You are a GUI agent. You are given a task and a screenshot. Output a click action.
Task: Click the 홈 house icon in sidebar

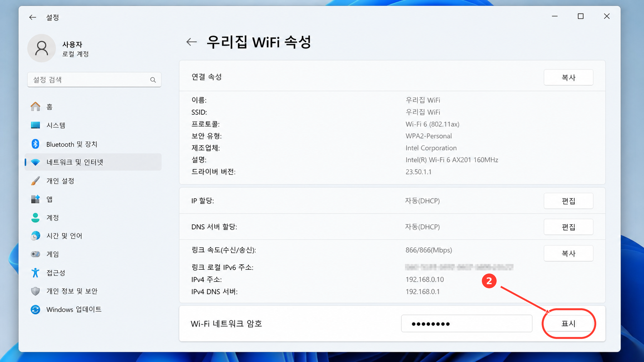coord(35,107)
